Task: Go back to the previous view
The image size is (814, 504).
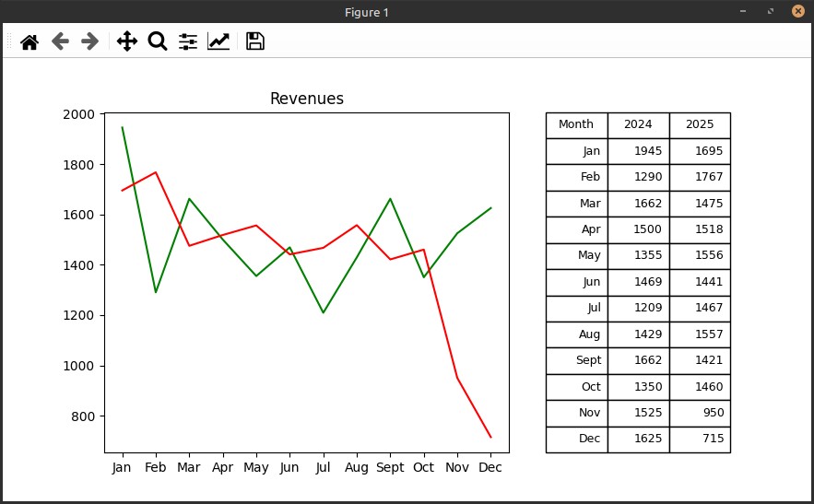Action: click(60, 41)
